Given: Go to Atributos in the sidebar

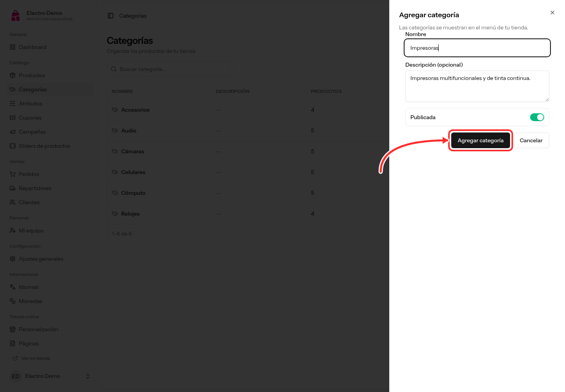Looking at the screenshot, I should (50, 103).
